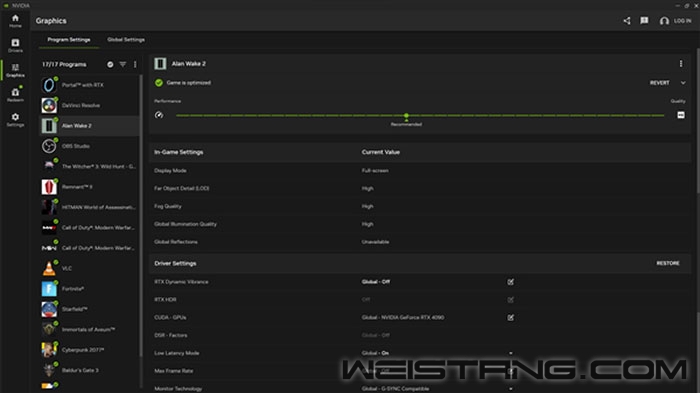Open the feedback message icon
This screenshot has width=700, height=393.
644,21
